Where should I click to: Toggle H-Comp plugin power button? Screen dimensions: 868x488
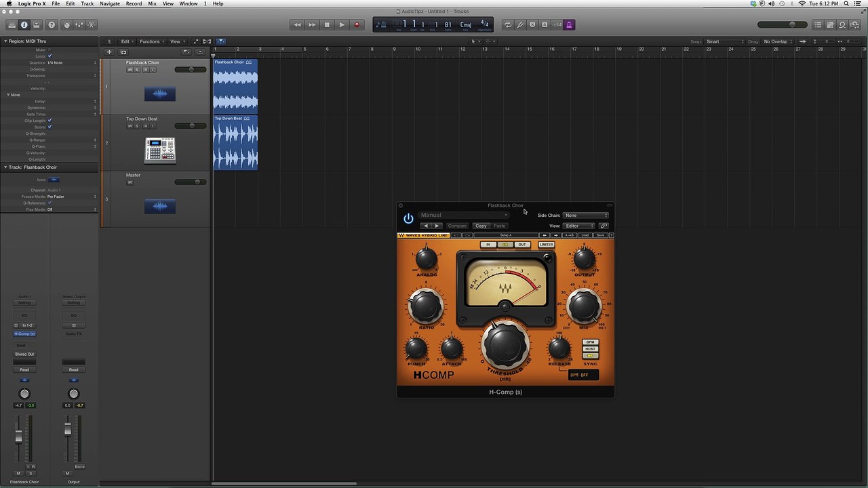coord(408,219)
